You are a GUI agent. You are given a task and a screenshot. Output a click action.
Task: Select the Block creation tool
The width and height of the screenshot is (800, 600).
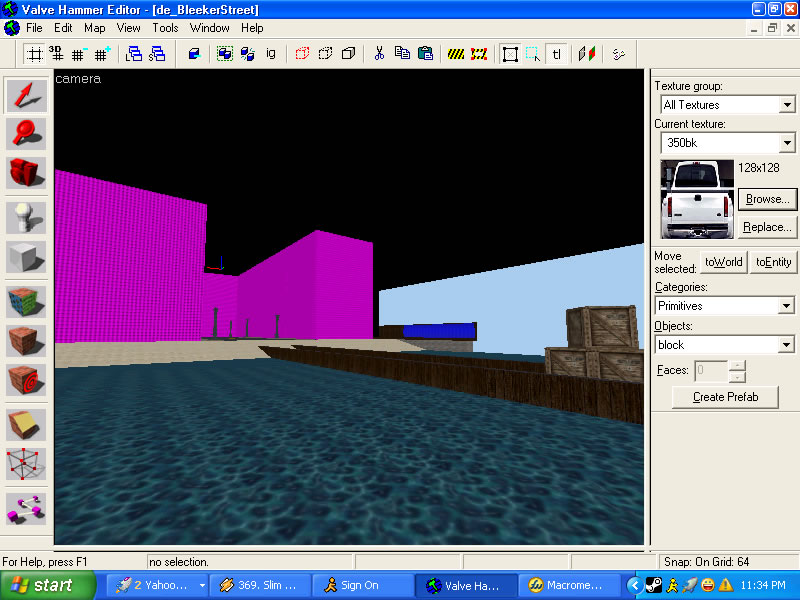point(26,255)
